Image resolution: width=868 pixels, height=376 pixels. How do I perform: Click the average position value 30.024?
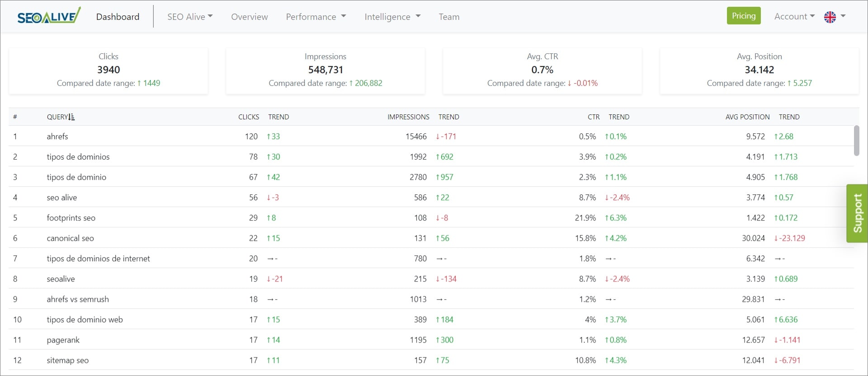coord(753,238)
